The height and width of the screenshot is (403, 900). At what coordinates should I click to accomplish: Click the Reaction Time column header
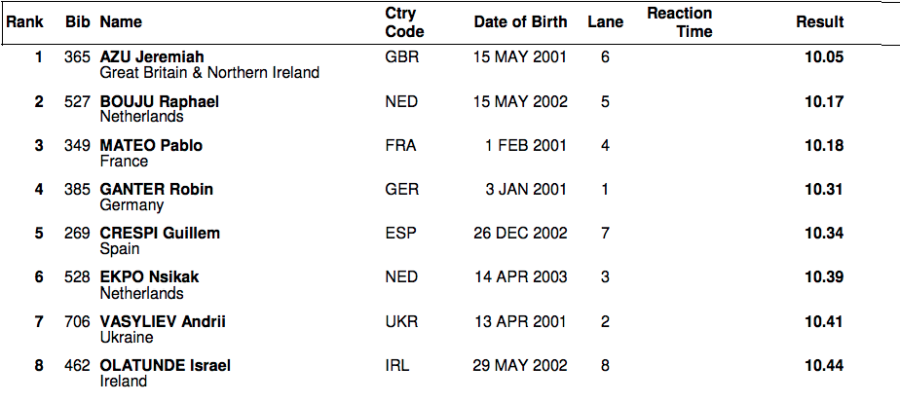coord(680,22)
